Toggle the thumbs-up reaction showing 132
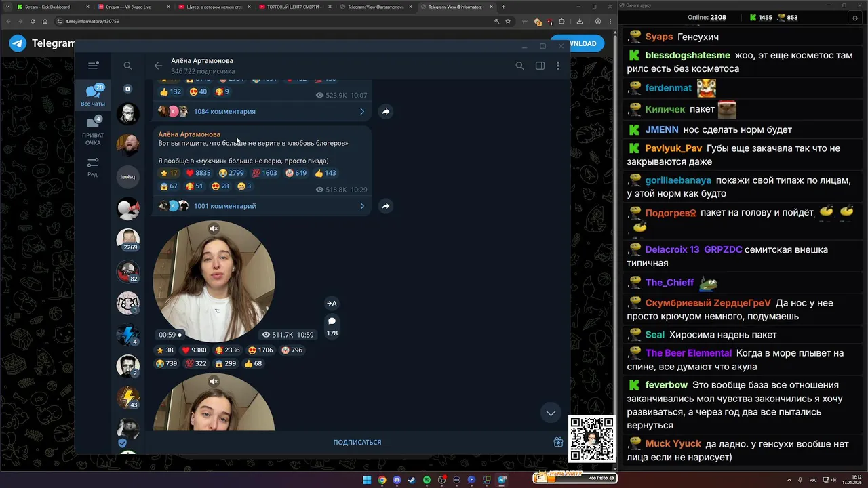Image resolution: width=868 pixels, height=488 pixels. point(170,91)
